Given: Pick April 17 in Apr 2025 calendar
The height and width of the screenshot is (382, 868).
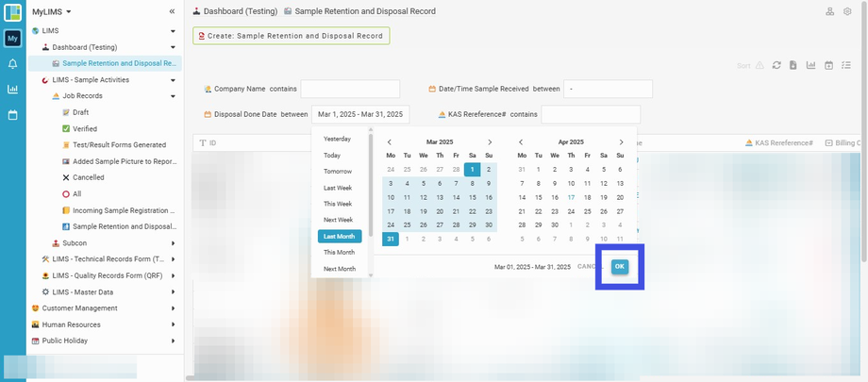Looking at the screenshot, I should [571, 198].
